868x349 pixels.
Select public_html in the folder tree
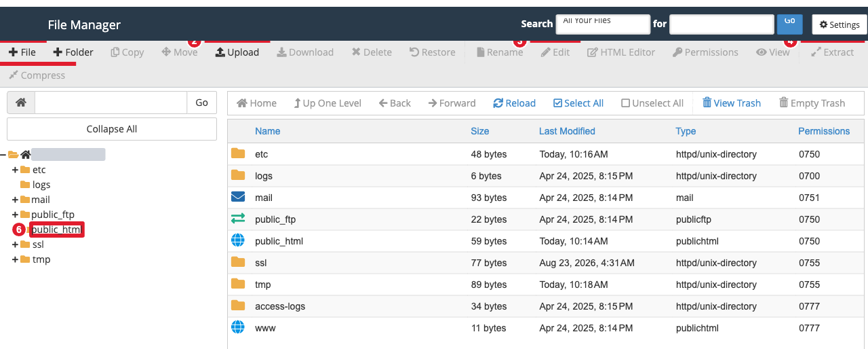56,229
